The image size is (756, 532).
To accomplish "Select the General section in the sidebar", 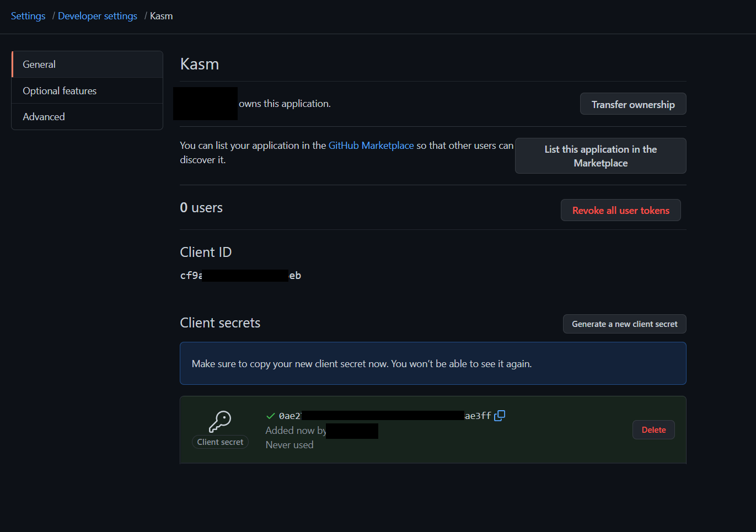I will coord(39,64).
